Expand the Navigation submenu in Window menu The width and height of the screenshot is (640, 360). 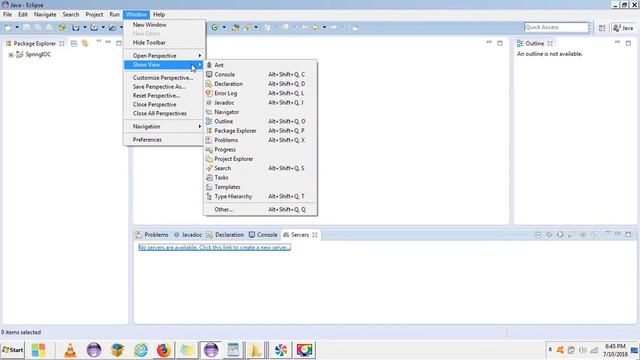(163, 127)
